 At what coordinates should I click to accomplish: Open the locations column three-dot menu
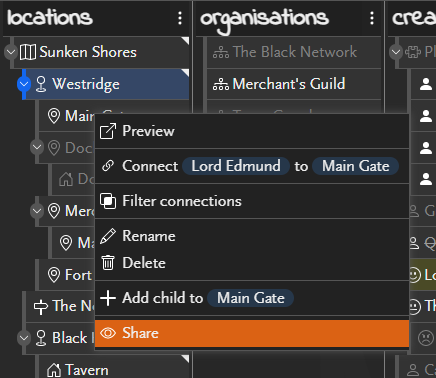coord(180,18)
